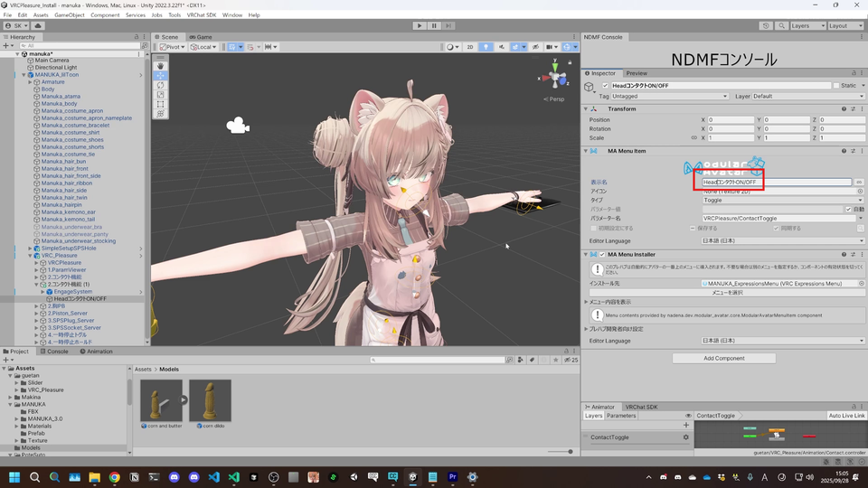
Task: Click the Add Component button
Action: point(723,358)
